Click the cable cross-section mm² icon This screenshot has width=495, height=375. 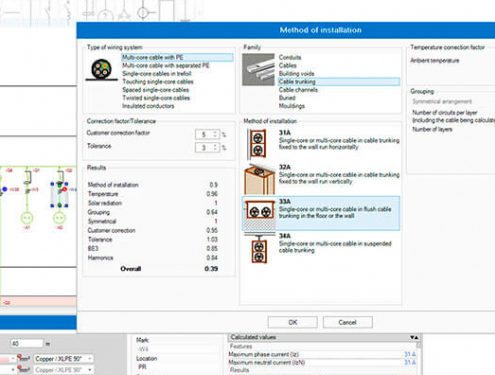pos(23,359)
